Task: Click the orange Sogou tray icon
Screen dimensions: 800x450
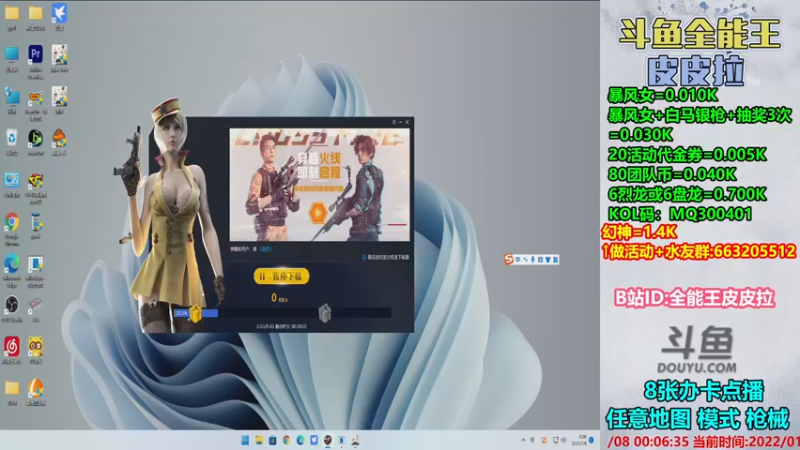Action: (x=544, y=440)
